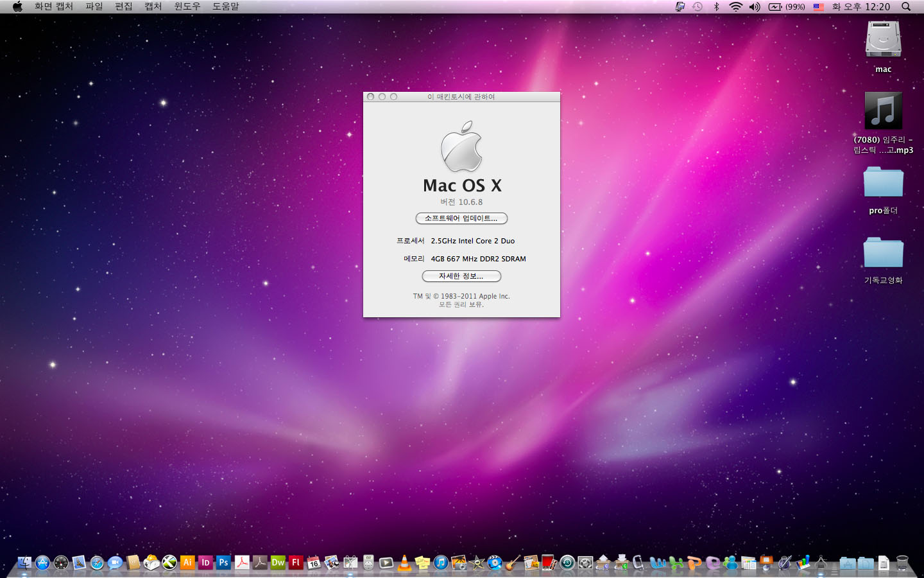
Task: Open the volume control in menu bar
Action: click(755, 6)
